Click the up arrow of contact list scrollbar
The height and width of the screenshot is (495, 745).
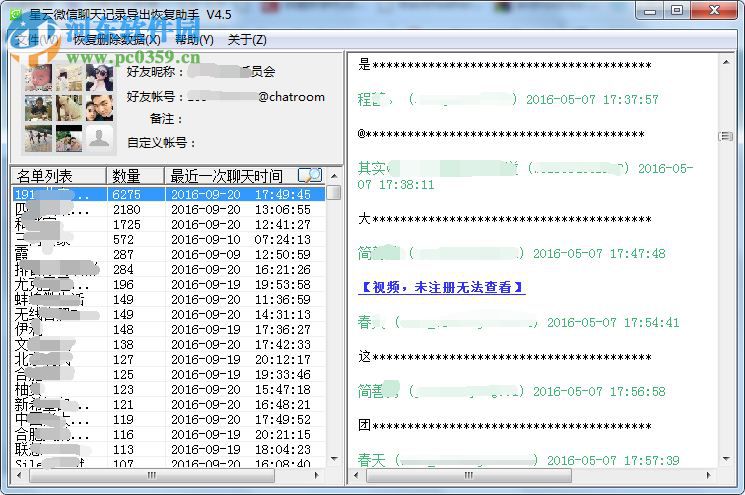334,176
